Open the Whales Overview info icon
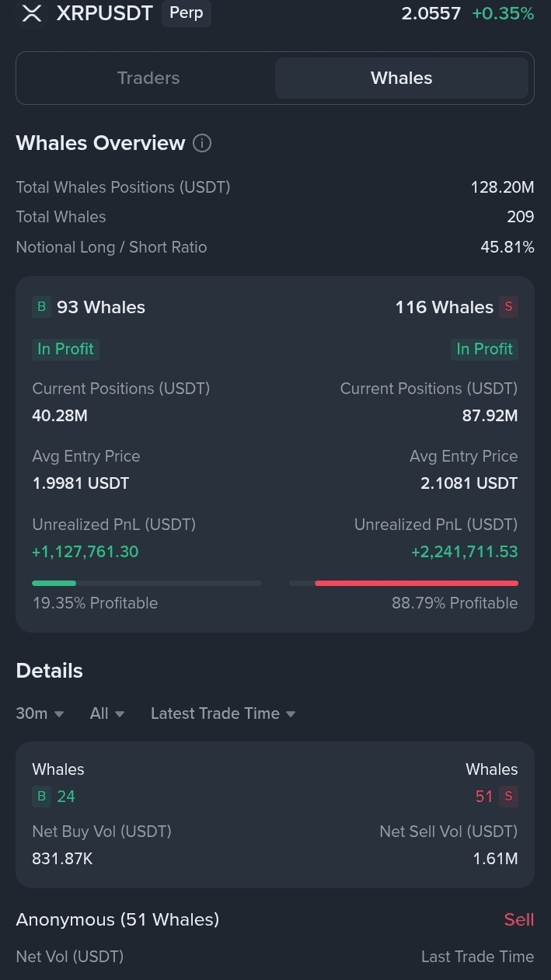Viewport: 551px width, 980px height. (x=202, y=143)
